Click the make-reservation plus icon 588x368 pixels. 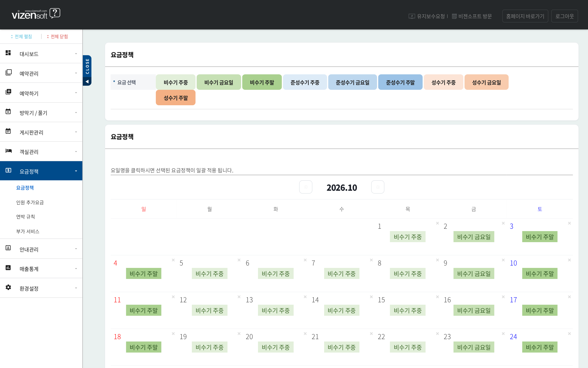point(8,92)
